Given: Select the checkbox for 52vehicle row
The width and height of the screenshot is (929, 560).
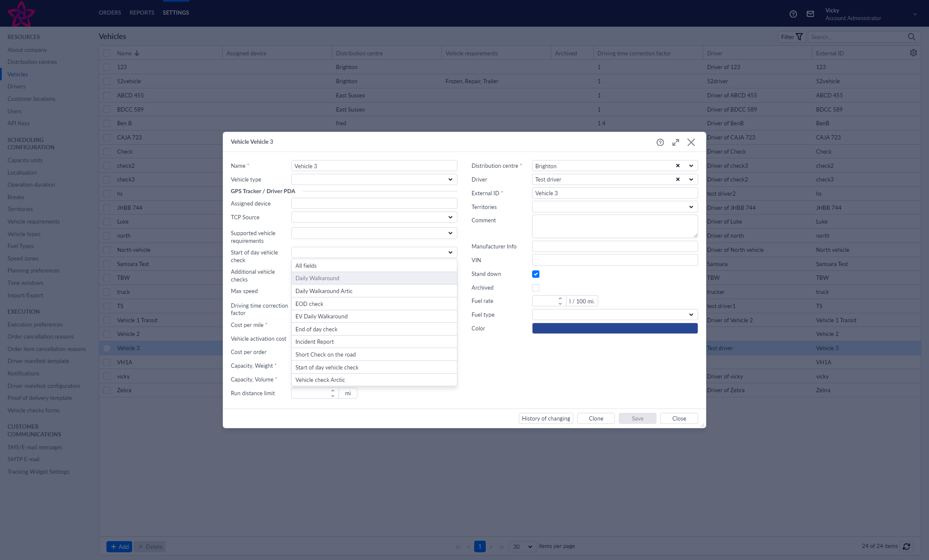Looking at the screenshot, I should coord(106,81).
